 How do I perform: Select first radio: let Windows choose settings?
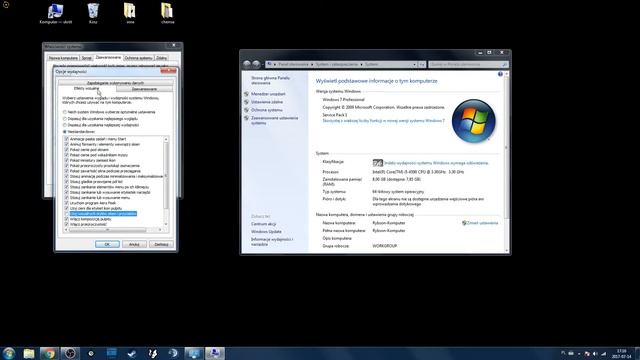pos(64,112)
